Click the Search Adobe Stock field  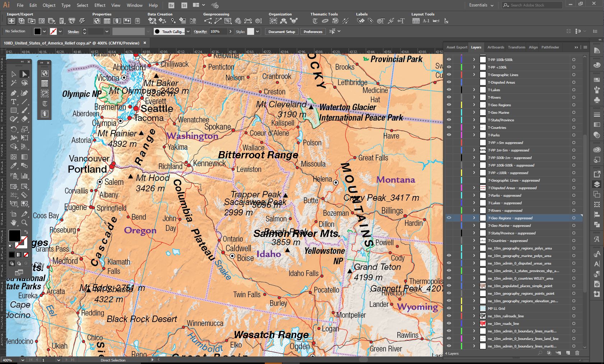coord(532,5)
